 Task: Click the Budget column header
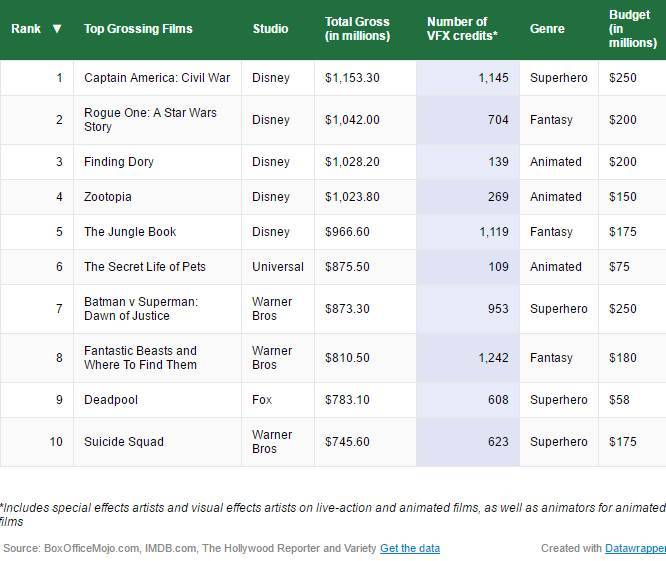point(632,29)
